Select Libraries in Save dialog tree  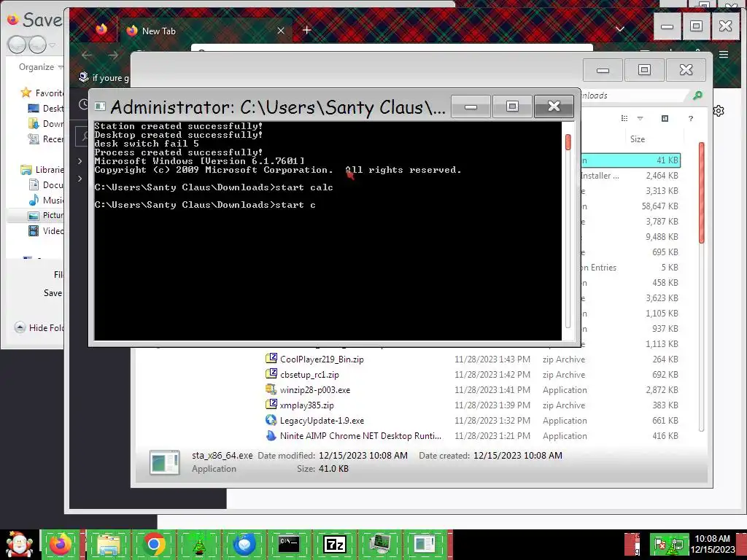pos(42,169)
